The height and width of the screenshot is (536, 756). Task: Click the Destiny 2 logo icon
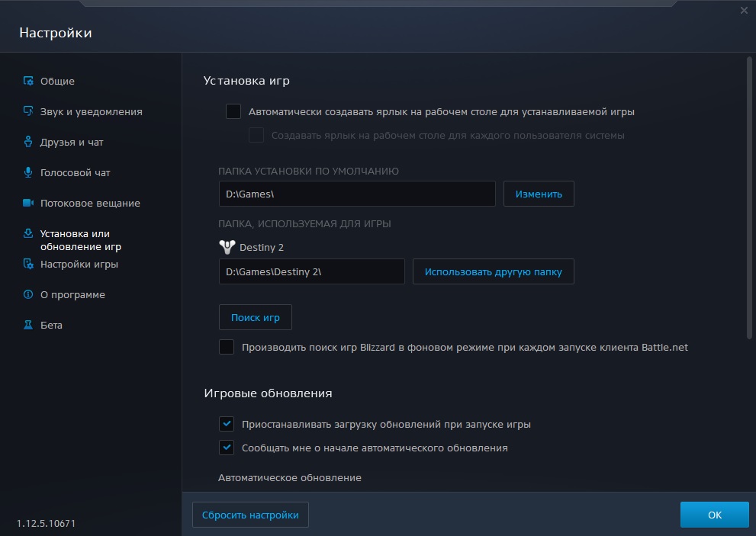[x=227, y=247]
